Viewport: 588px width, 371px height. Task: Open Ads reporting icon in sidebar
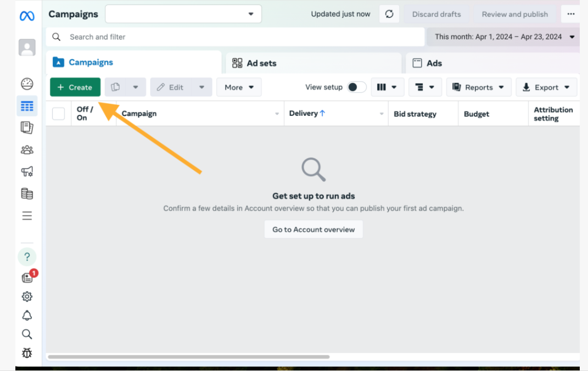coord(27,128)
